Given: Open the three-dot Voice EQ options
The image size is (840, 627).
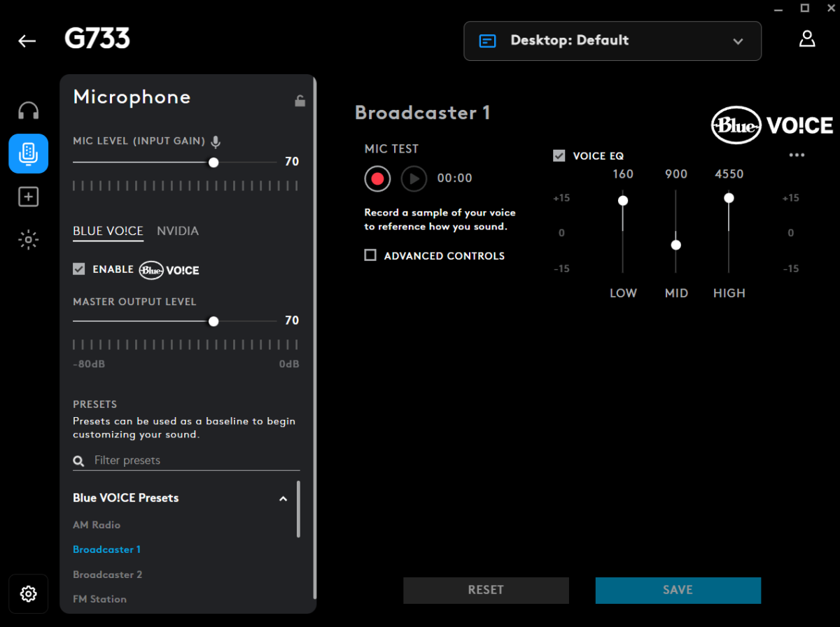Looking at the screenshot, I should click(797, 155).
